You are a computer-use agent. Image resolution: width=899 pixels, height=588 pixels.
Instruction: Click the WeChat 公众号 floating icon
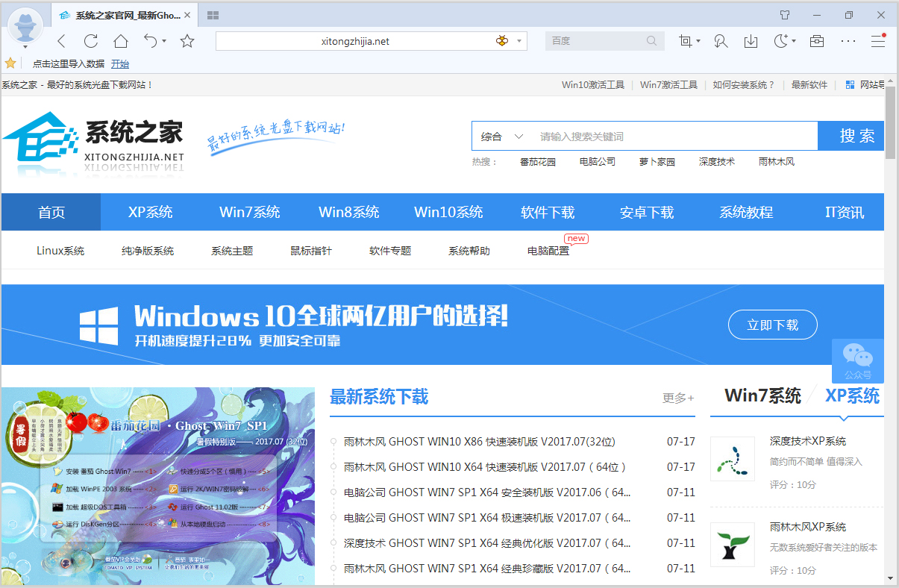pyautogui.click(x=858, y=361)
